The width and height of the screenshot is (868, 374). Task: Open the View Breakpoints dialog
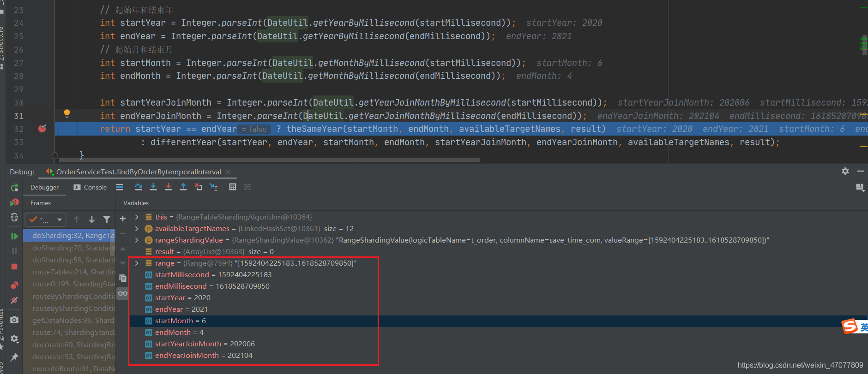coord(14,285)
